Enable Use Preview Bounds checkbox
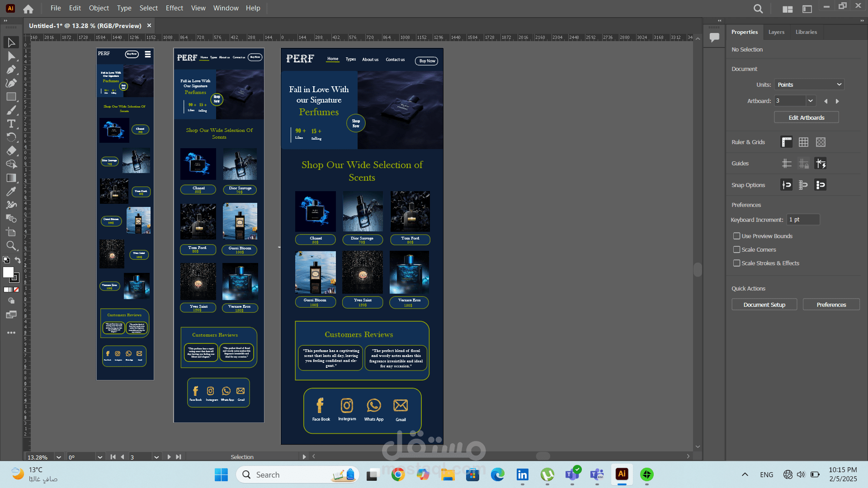This screenshot has width=868, height=488. (x=736, y=236)
